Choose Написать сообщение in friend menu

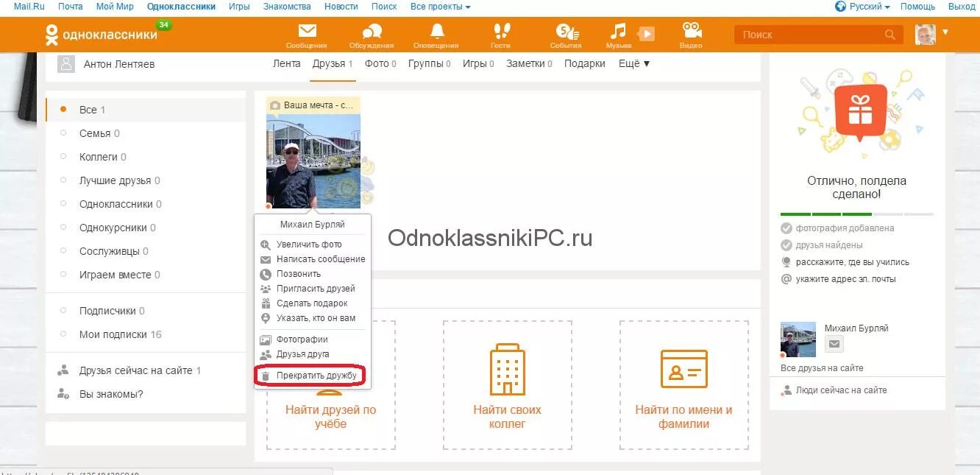coord(321,259)
